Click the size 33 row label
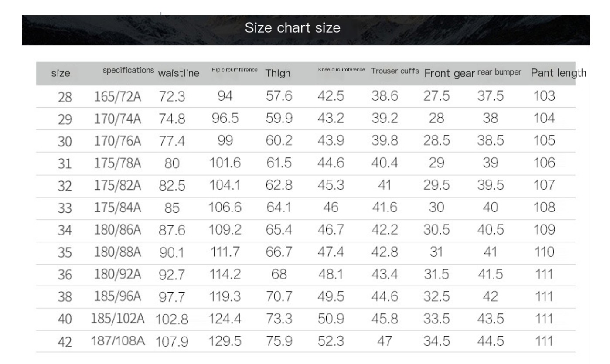Image resolution: width=610 pixels, height=364 pixels. (65, 208)
